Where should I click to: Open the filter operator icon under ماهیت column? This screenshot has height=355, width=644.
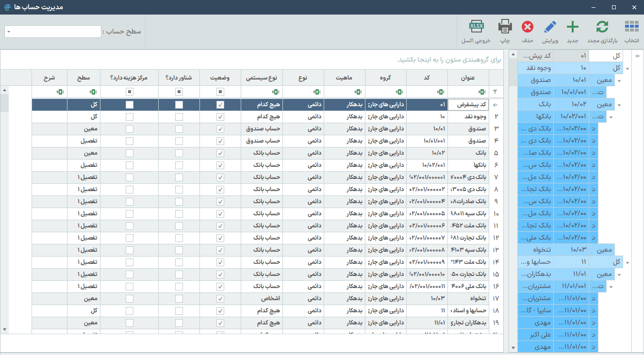click(x=358, y=92)
